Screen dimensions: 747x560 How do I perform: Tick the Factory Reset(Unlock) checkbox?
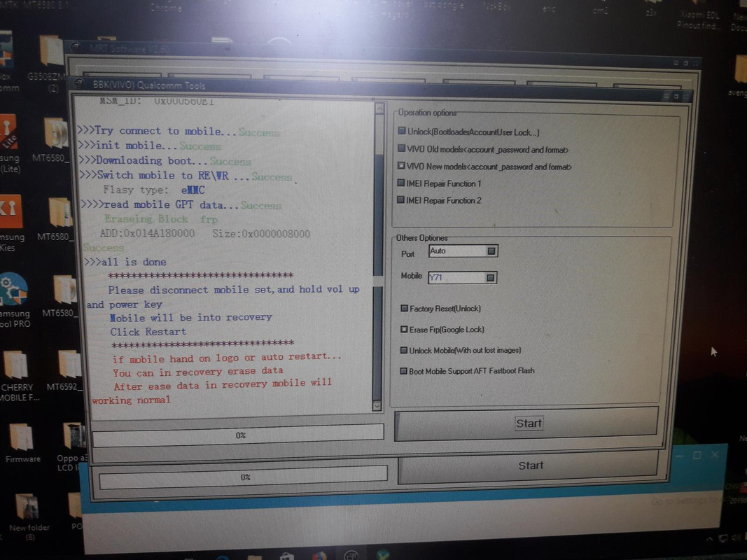point(405,308)
